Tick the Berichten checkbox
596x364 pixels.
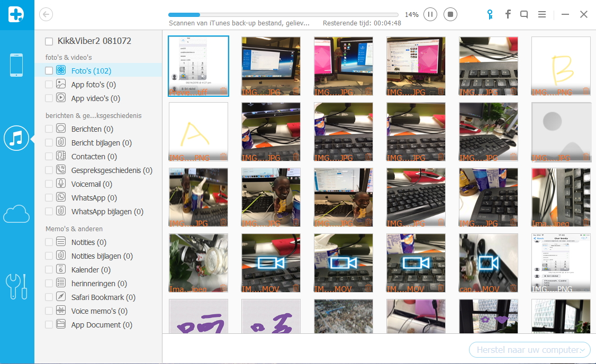pos(49,129)
